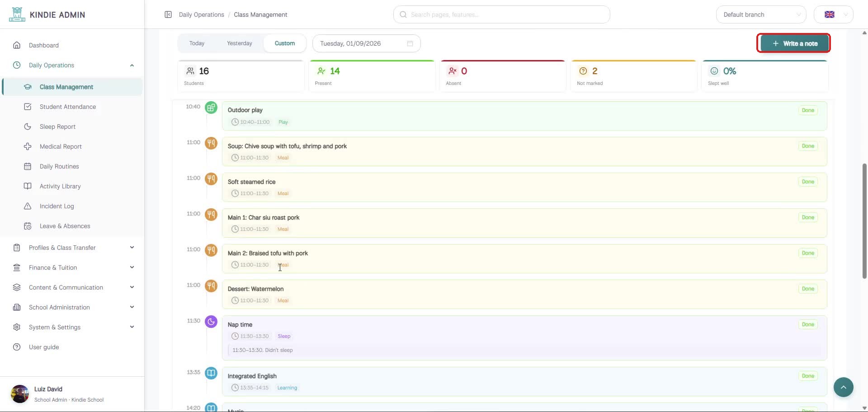Open the Dashboard home icon
868x412 pixels.
(x=17, y=45)
